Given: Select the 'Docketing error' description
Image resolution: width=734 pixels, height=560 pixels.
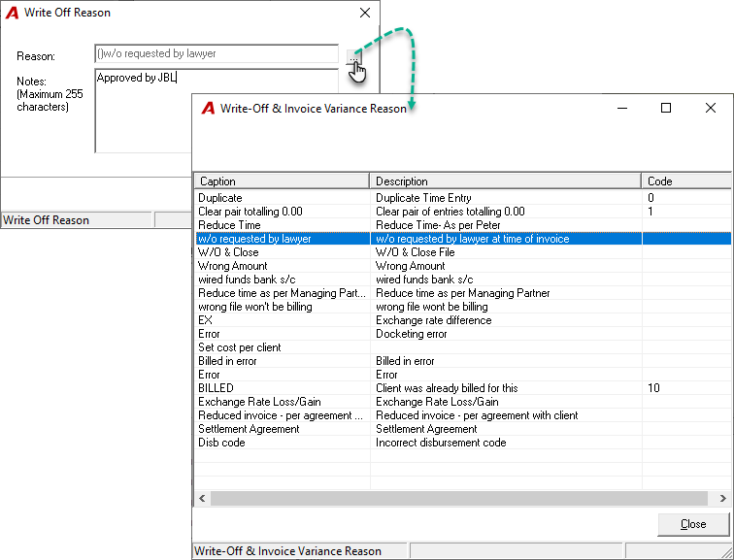Looking at the screenshot, I should pyautogui.click(x=411, y=334).
